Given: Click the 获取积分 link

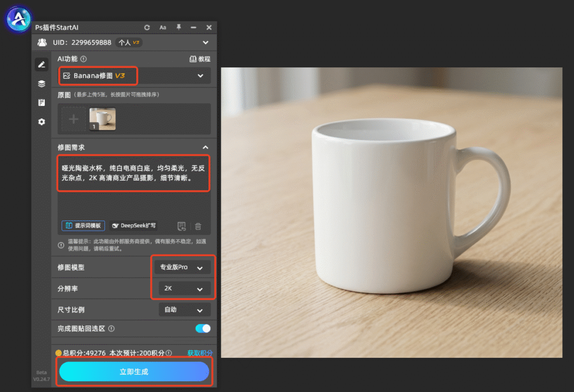Looking at the screenshot, I should tap(200, 353).
